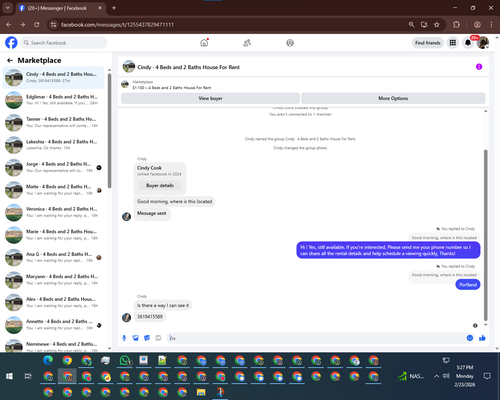Open File Explorer from the taskbar

point(201,392)
